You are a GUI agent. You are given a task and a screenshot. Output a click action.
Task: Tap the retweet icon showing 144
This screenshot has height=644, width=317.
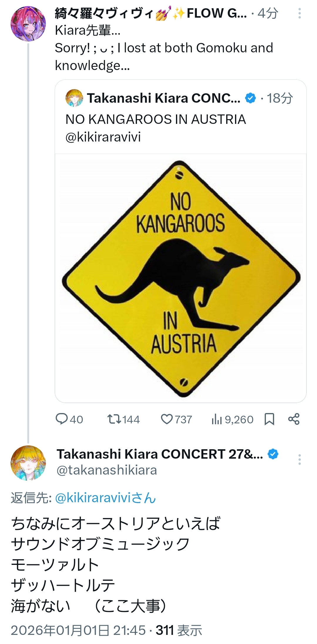[114, 419]
